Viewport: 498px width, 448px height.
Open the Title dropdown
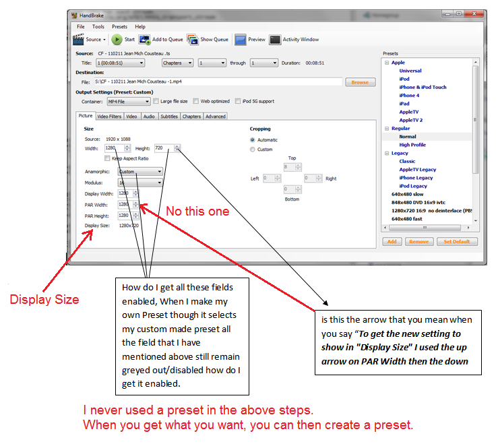121,63
